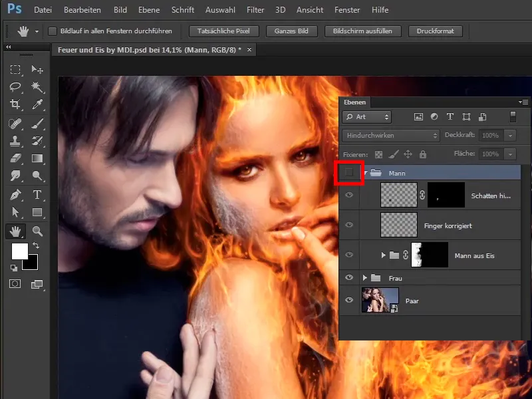Expand the Frau layer group

pos(364,278)
